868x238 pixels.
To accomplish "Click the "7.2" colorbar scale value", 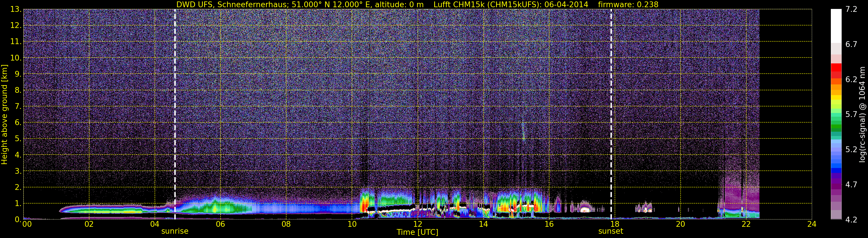I will pos(851,10).
